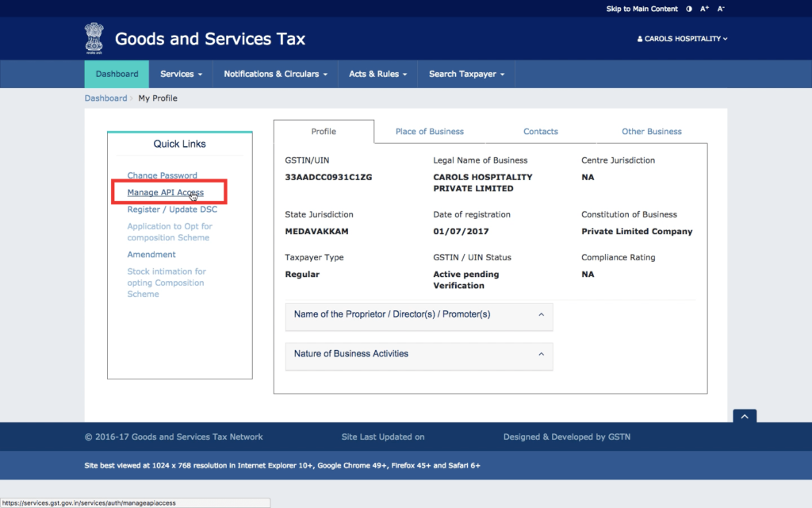
Task: Decrease font size with A-
Action: coord(721,9)
